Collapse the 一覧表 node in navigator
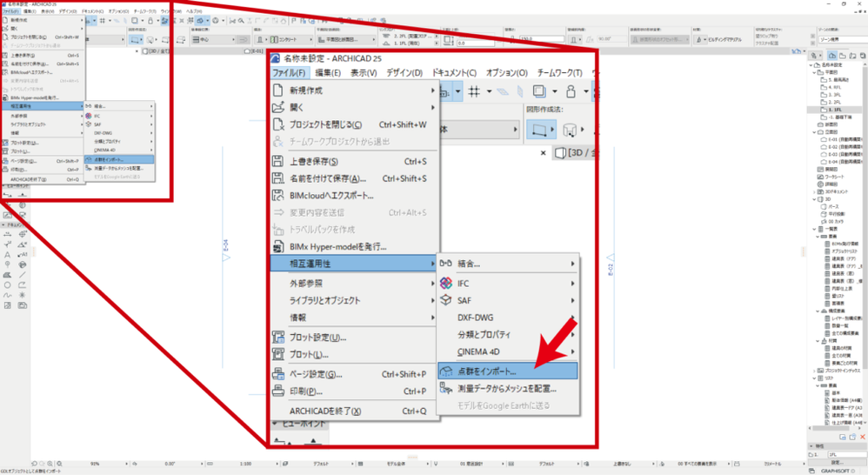This screenshot has width=868, height=475. coord(814,229)
